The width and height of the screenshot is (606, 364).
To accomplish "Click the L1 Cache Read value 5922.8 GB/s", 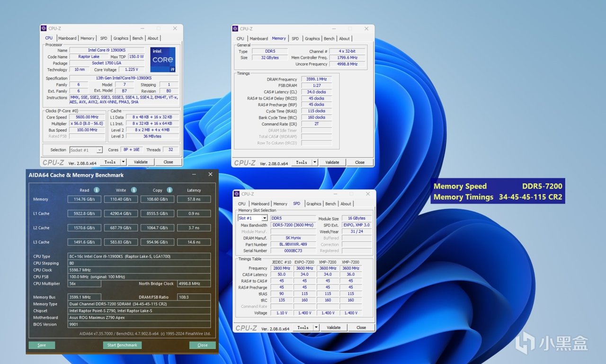I will 84,213.
